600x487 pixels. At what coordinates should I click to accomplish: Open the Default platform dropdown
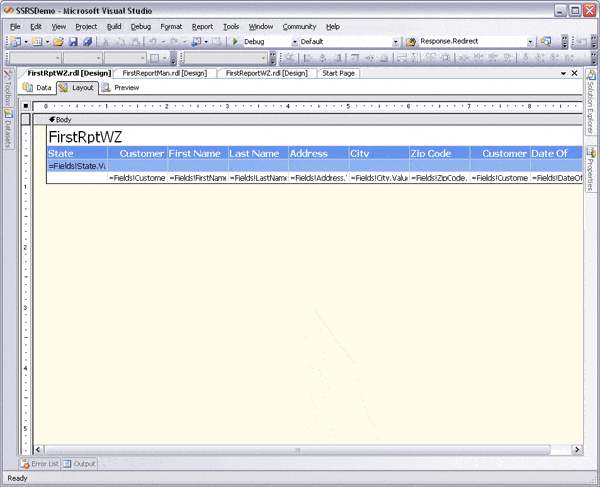coord(396,42)
